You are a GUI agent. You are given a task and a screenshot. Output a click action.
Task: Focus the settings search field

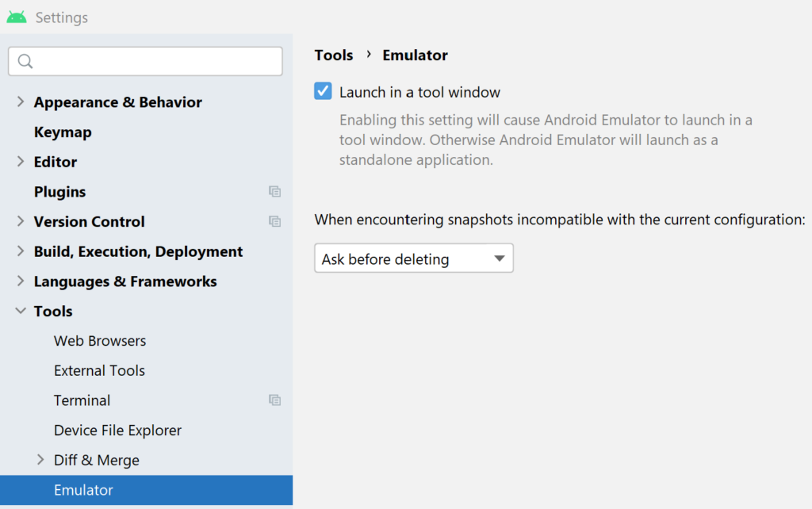(x=146, y=61)
